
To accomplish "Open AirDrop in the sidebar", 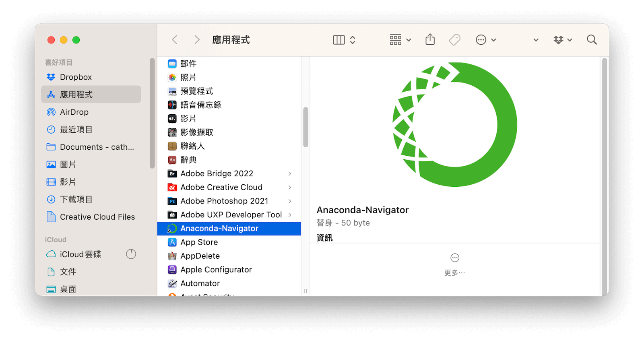I will tap(91, 112).
